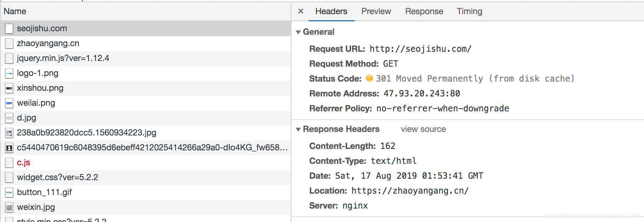Switch to the Preview tab
This screenshot has width=644, height=222.
[x=376, y=11]
